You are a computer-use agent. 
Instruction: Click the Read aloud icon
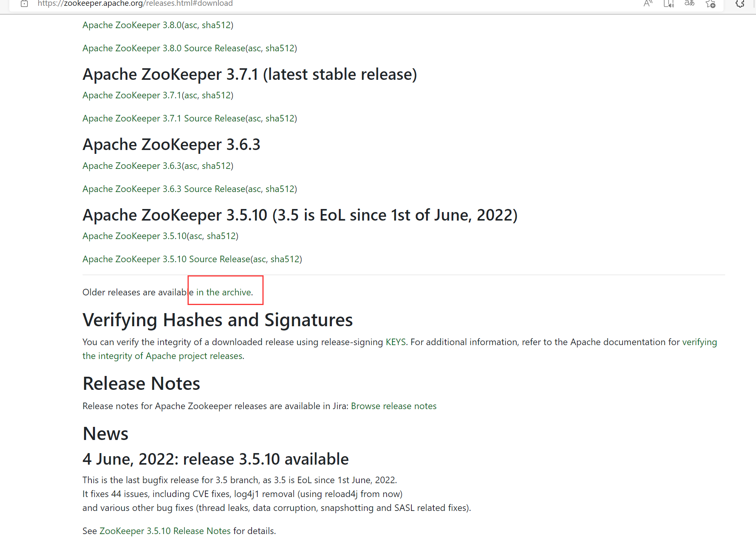pyautogui.click(x=648, y=4)
